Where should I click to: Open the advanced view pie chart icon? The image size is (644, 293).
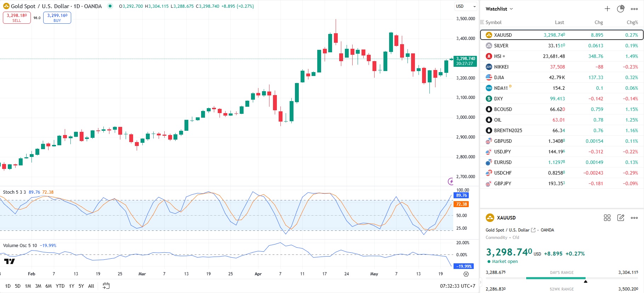[x=621, y=9]
